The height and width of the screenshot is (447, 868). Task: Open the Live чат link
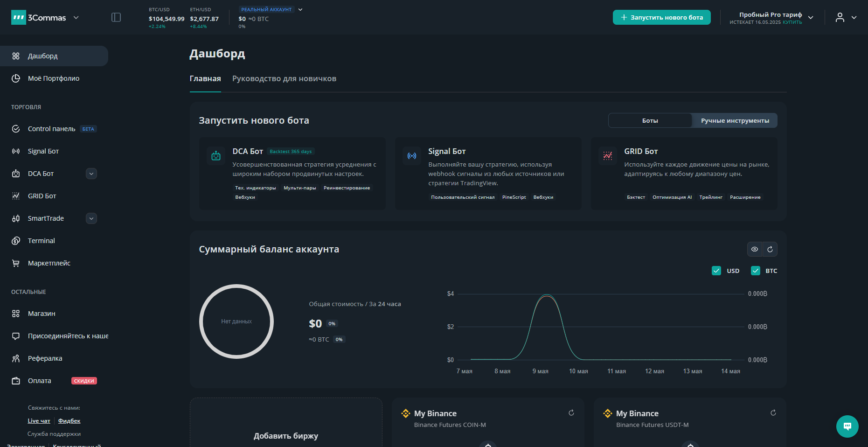pyautogui.click(x=39, y=421)
